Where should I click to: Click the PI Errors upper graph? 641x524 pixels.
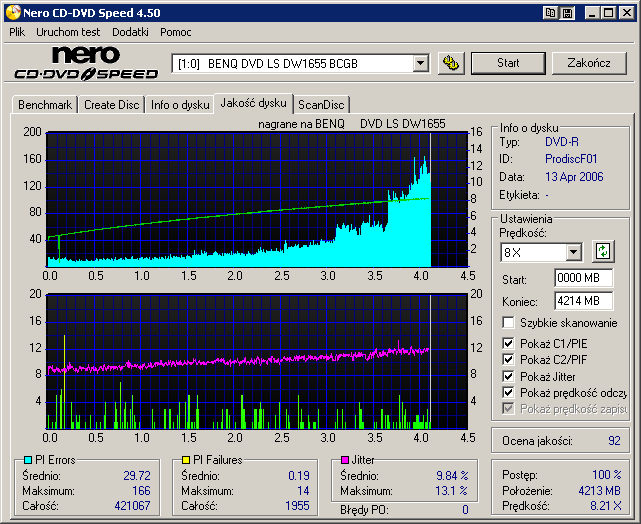click(257, 199)
